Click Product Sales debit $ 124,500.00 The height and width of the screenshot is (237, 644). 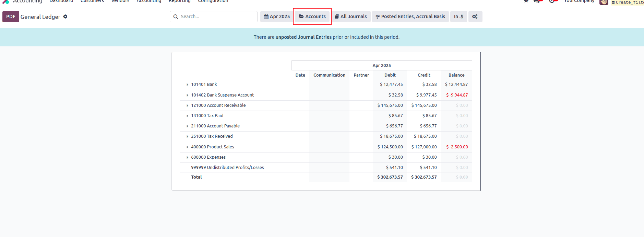pyautogui.click(x=390, y=147)
